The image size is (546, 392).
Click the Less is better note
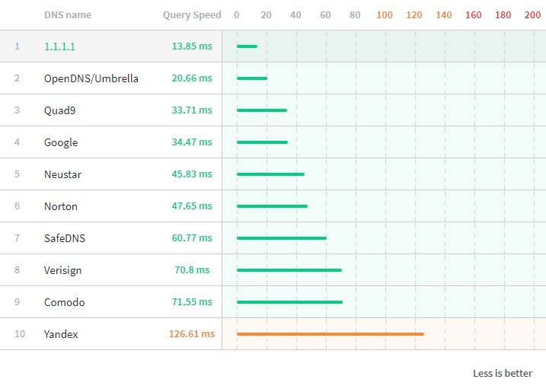[502, 373]
